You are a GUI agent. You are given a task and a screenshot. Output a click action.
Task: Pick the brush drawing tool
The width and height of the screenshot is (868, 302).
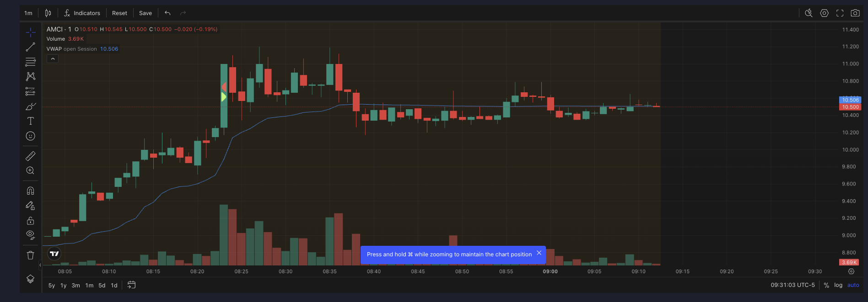tap(31, 106)
